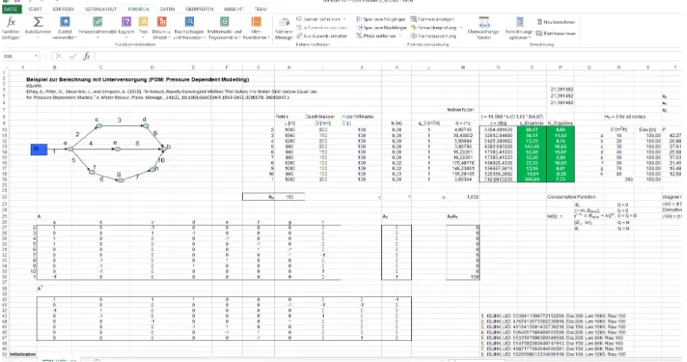Click In Formel verwenden

(x=322, y=28)
